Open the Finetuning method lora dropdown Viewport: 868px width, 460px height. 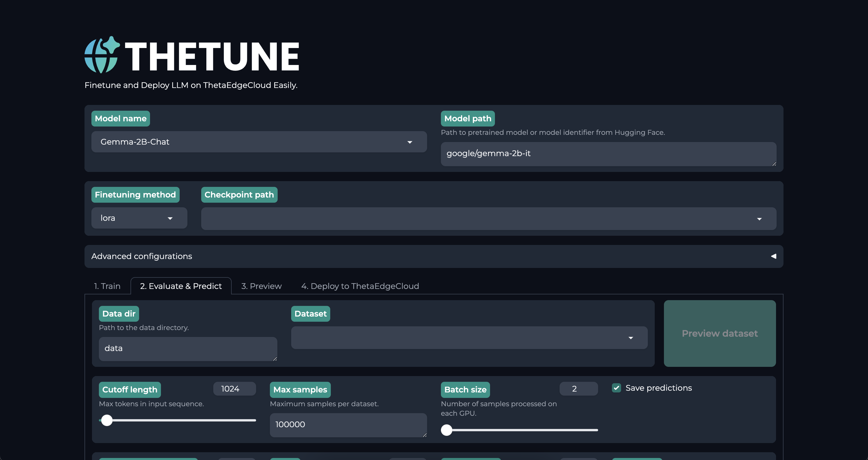[139, 218]
